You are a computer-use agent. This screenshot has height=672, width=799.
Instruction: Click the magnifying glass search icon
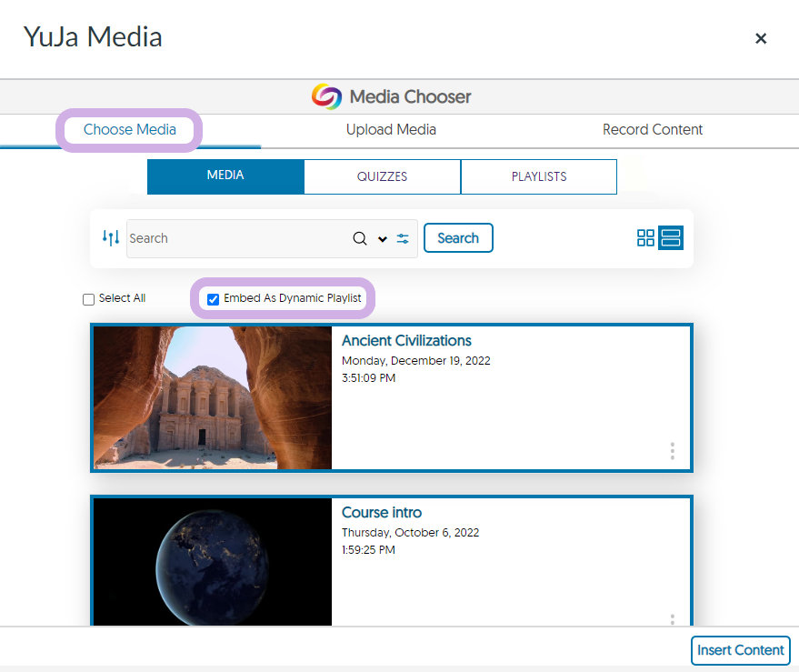coord(360,238)
